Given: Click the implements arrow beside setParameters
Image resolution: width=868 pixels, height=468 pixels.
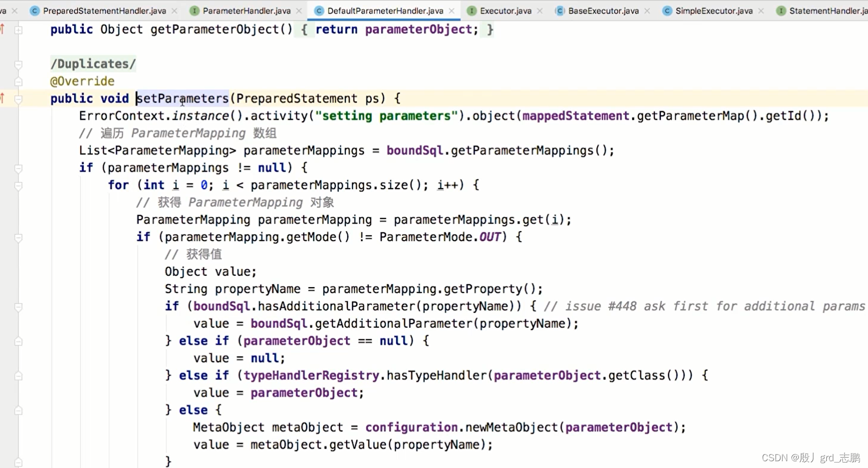Looking at the screenshot, I should tap(3, 98).
